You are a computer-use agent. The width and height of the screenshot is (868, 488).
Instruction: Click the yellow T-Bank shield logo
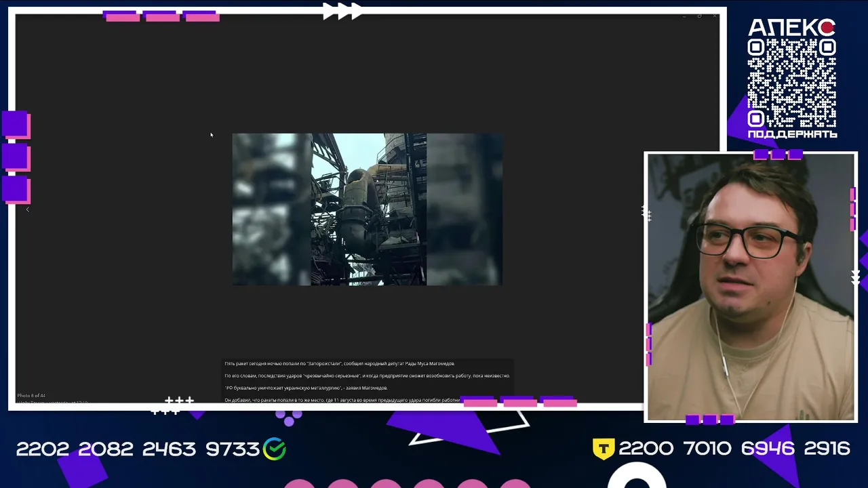click(604, 449)
